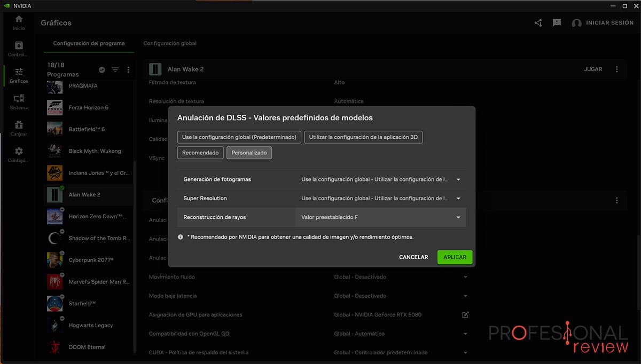Viewport: 641px width, 364px height.
Task: Click the CANCELAR button
Action: point(413,257)
